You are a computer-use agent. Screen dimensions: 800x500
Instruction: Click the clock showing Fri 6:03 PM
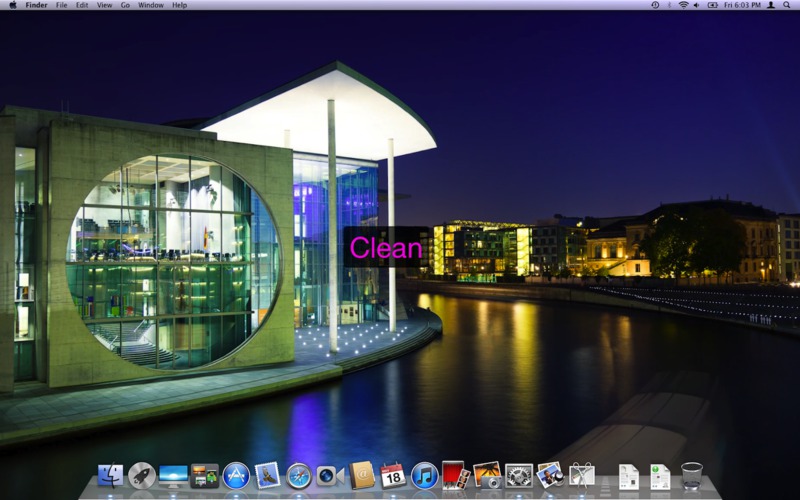(x=743, y=5)
